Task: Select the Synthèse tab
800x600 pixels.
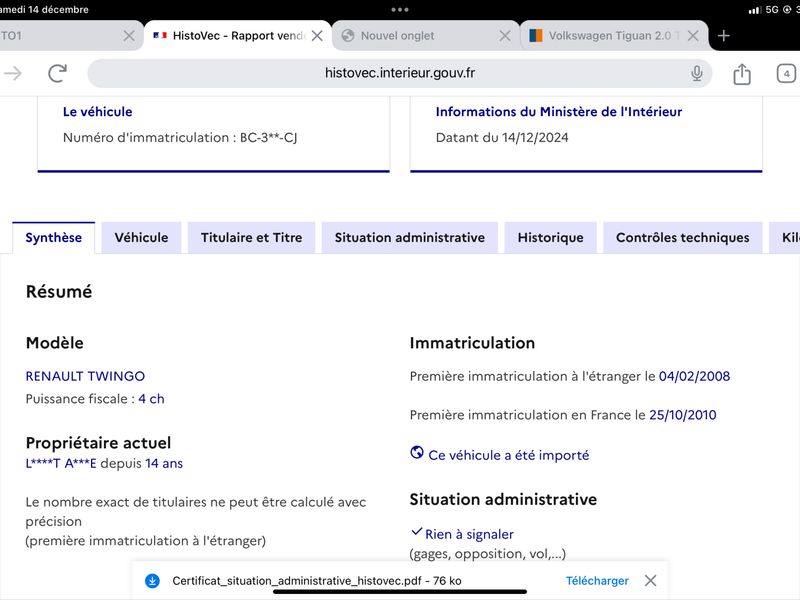Action: 54,238
